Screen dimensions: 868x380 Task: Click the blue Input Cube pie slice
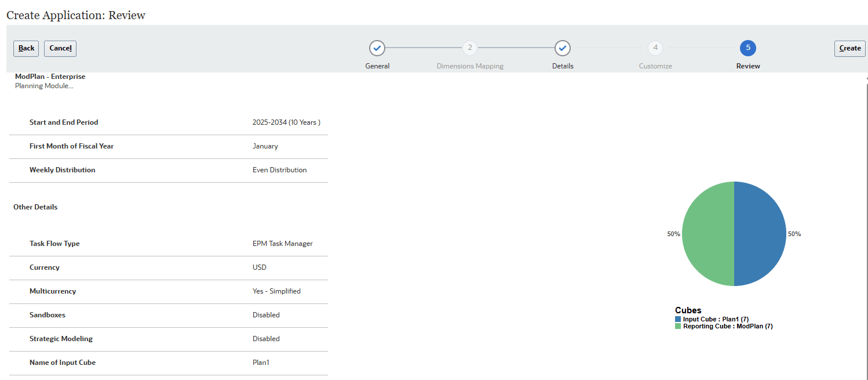pos(760,234)
